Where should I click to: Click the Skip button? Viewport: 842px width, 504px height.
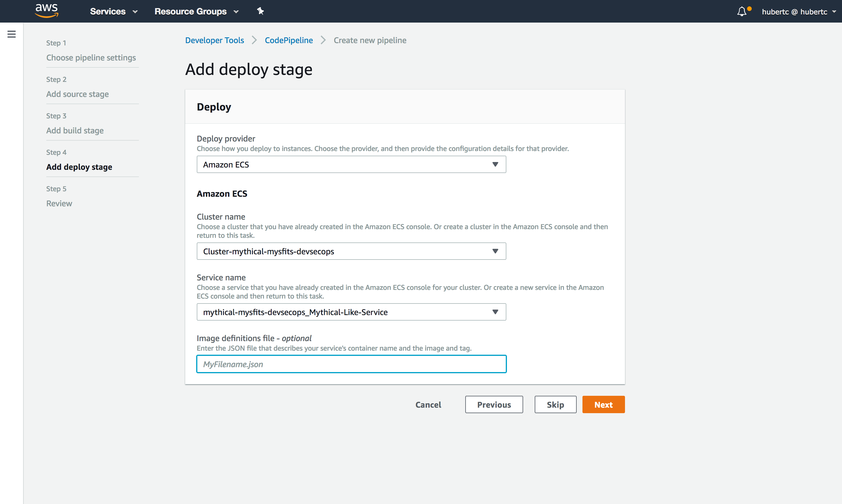pos(555,404)
